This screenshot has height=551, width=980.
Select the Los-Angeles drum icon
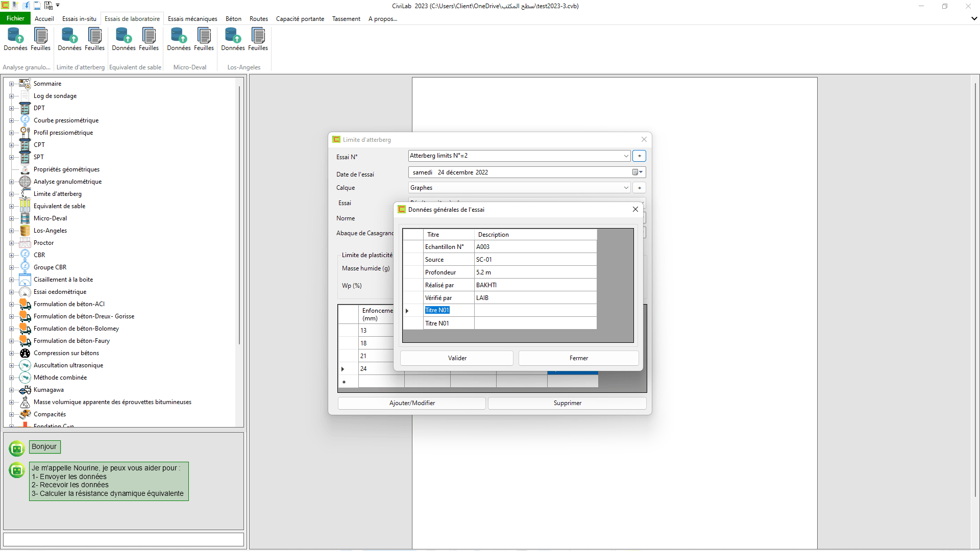tap(25, 230)
